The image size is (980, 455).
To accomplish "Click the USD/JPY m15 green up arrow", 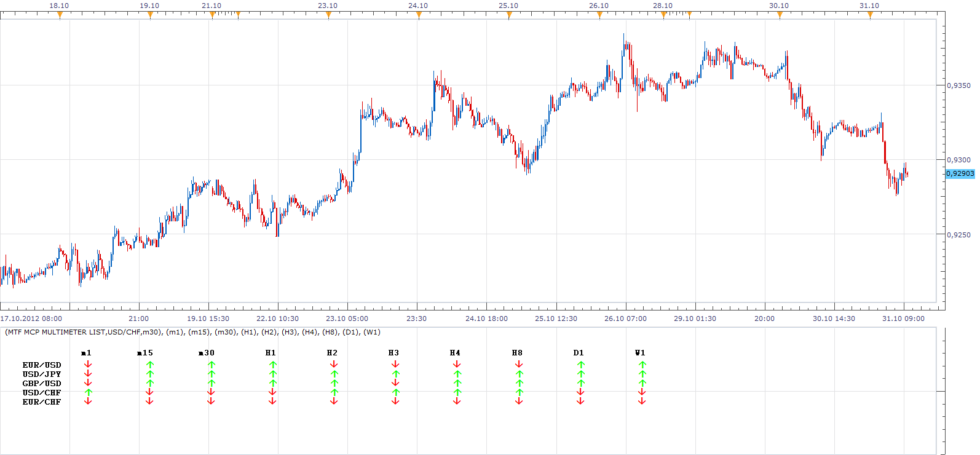I will [x=149, y=374].
